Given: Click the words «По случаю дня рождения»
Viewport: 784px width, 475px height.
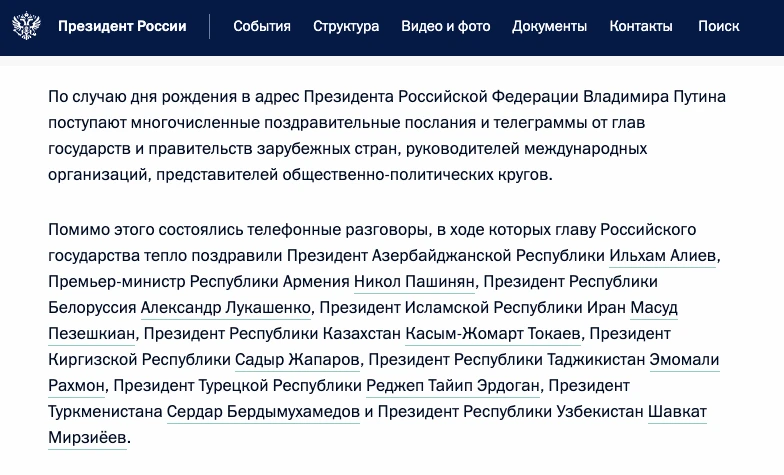Looking at the screenshot, I should (x=142, y=96).
